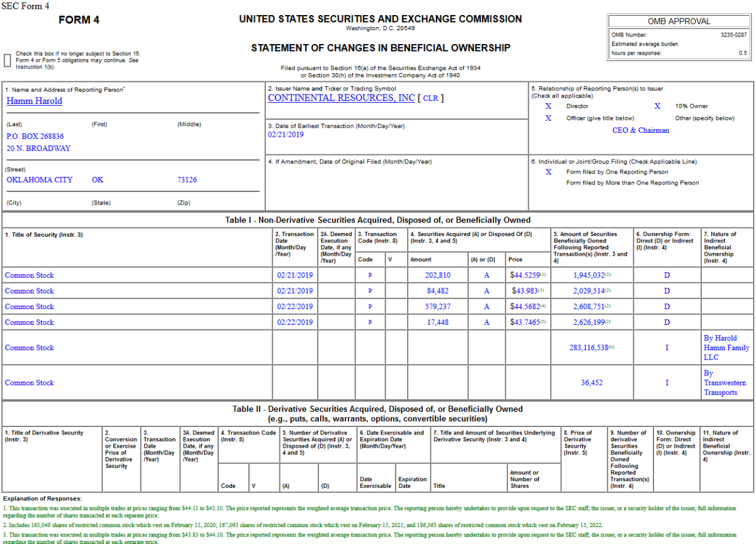Select earliest transaction date 02/21/2019 in box 3

(x=286, y=135)
